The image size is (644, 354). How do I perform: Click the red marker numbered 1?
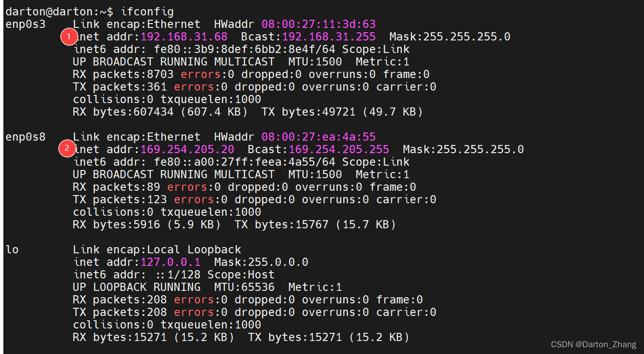click(69, 36)
